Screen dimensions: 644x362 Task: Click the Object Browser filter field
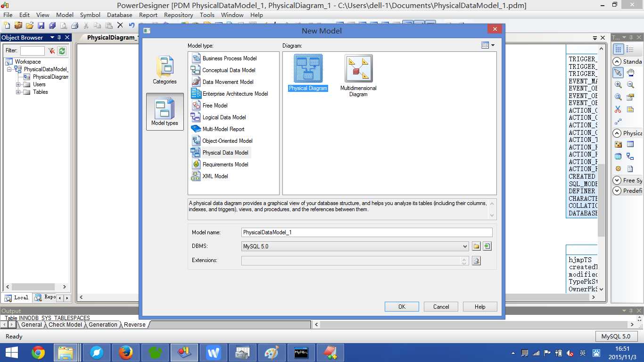click(33, 50)
